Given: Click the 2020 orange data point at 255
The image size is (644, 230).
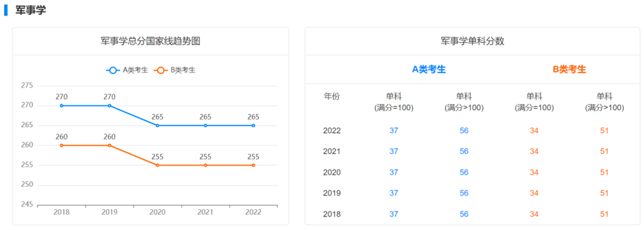Looking at the screenshot, I should coord(157,165).
